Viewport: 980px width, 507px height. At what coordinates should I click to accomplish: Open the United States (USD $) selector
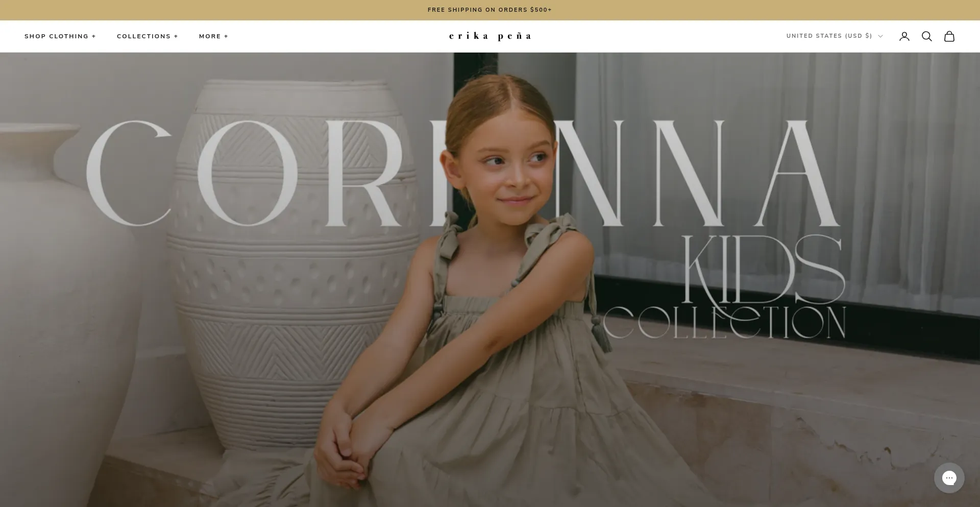click(829, 36)
